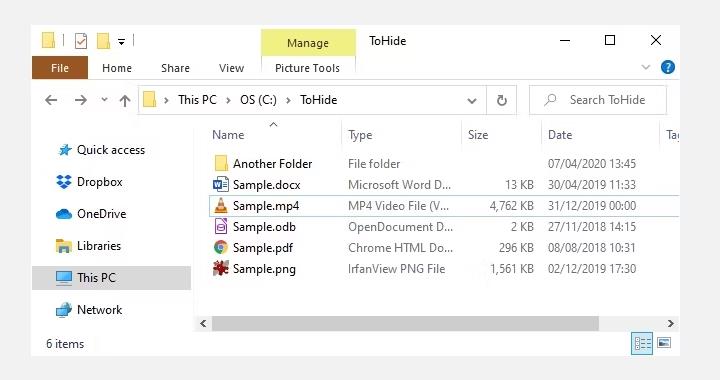The height and width of the screenshot is (380, 720).
Task: Sort by the Type column header
Action: (x=360, y=135)
